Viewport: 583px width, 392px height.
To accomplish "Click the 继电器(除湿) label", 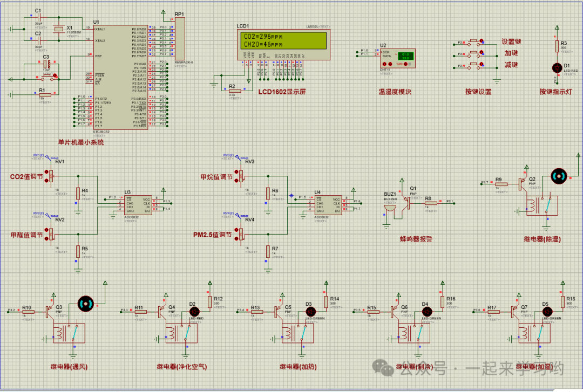I will point(542,239).
